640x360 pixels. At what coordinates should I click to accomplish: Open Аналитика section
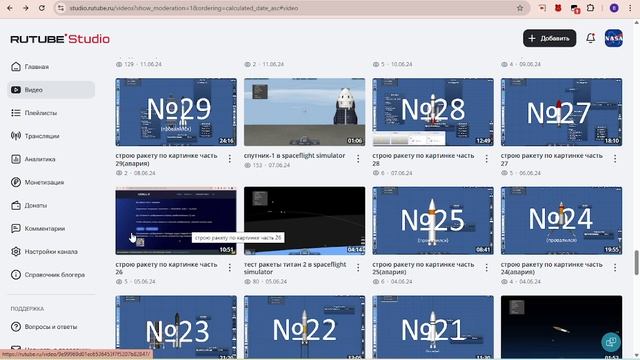point(51,159)
